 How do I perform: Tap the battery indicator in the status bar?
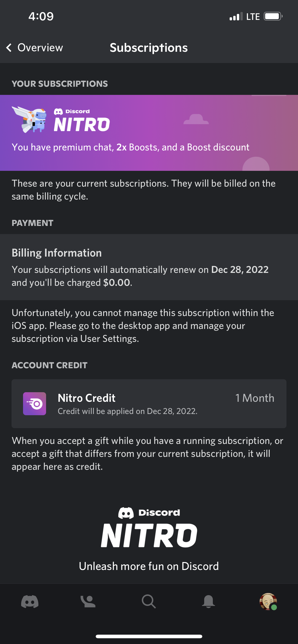coord(273,16)
